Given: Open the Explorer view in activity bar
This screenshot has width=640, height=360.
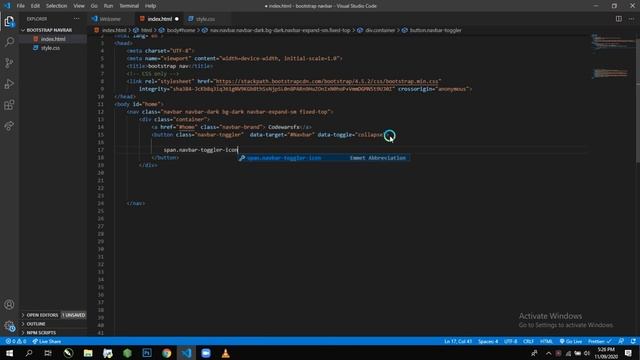Looking at the screenshot, I should (x=9, y=21).
